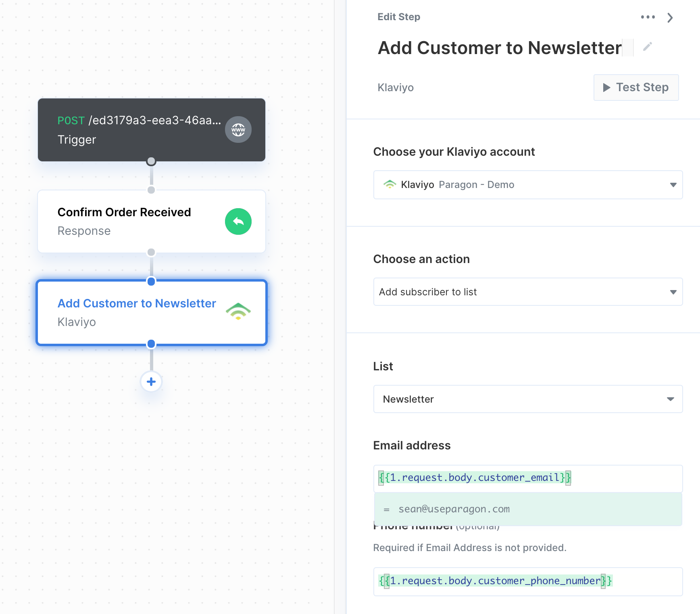The height and width of the screenshot is (614, 700).
Task: Open the Klaviyo account dropdown arrow
Action: pyautogui.click(x=673, y=185)
